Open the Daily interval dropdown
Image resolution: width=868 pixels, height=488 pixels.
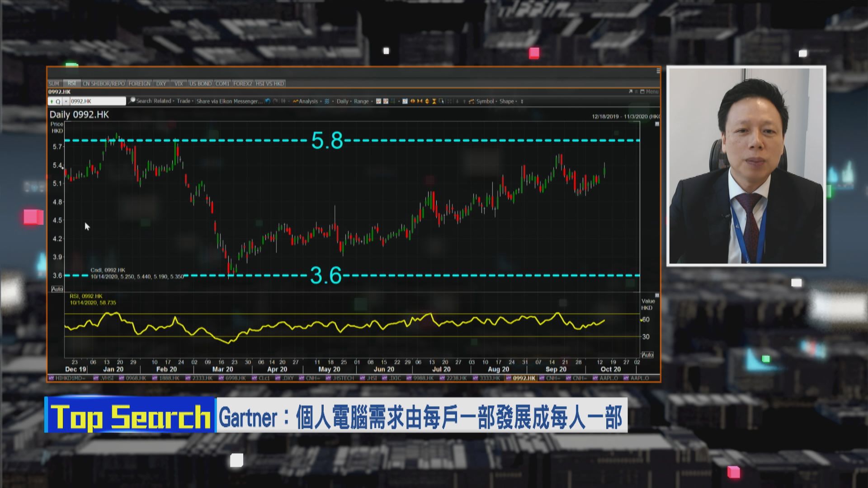coord(342,101)
